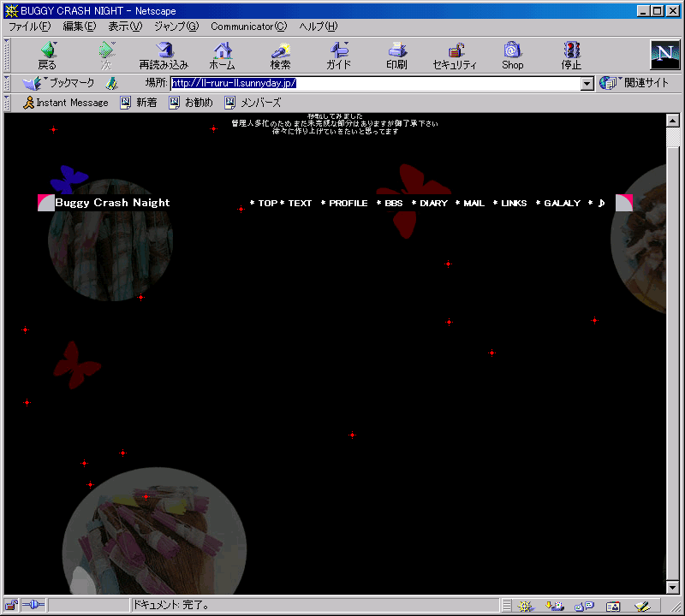This screenshot has width=685, height=616.
Task: Open the DIARY link
Action: (x=434, y=203)
